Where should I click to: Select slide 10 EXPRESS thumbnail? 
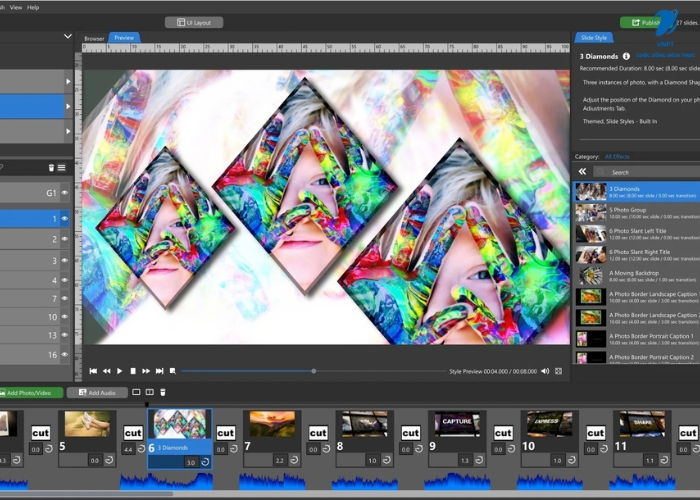[550, 424]
